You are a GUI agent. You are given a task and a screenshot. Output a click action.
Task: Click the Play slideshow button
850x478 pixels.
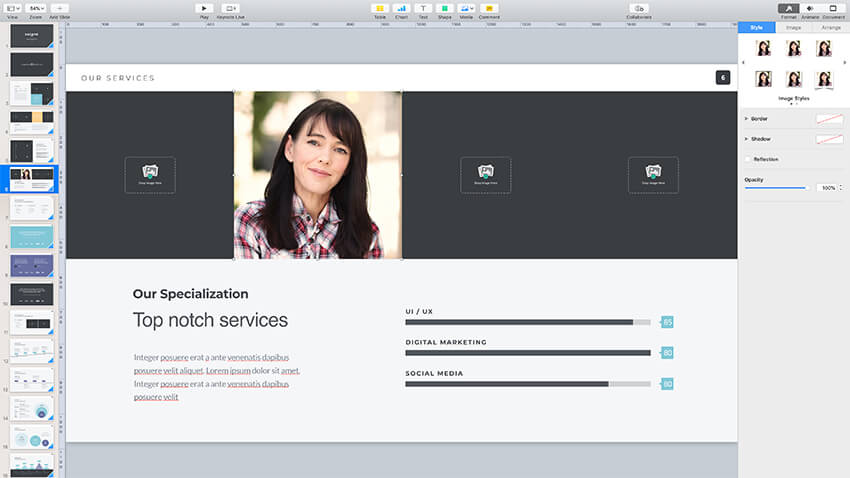pos(204,8)
